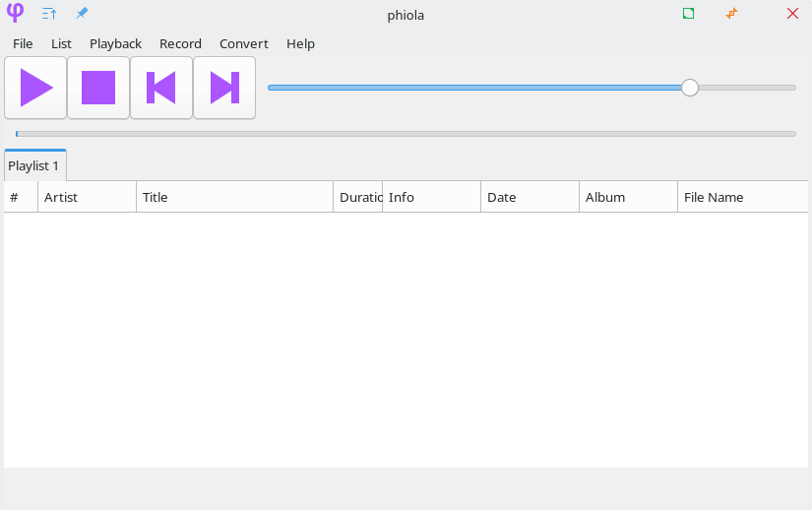Image resolution: width=812 pixels, height=510 pixels.
Task: Open the Convert menu
Action: click(243, 44)
